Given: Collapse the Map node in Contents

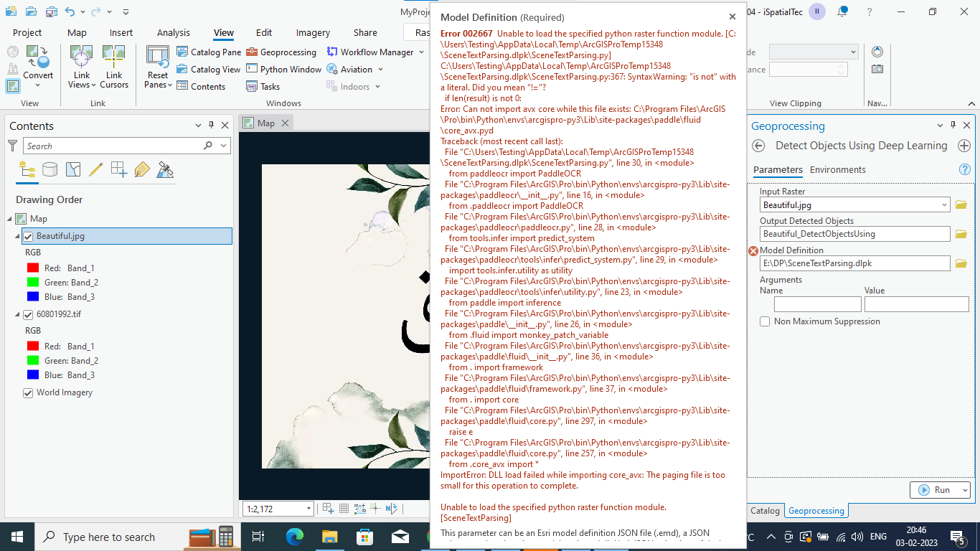Looking at the screenshot, I should coord(9,219).
